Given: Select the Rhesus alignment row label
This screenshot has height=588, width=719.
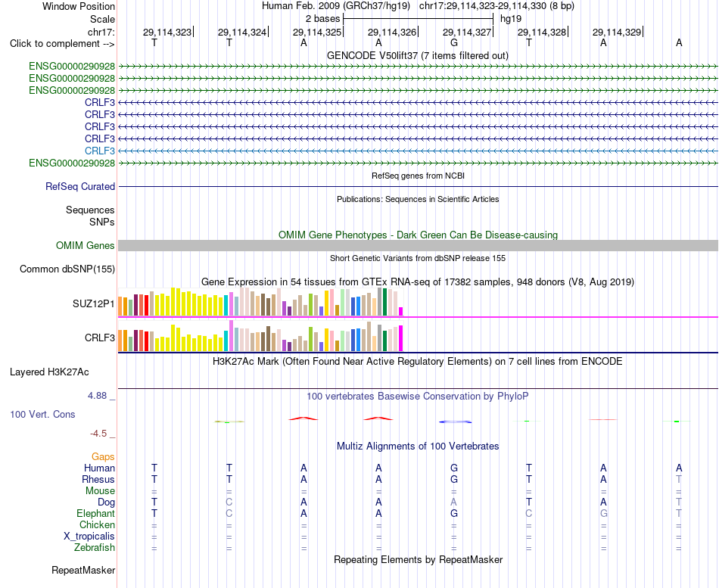Looking at the screenshot, I should [98, 479].
